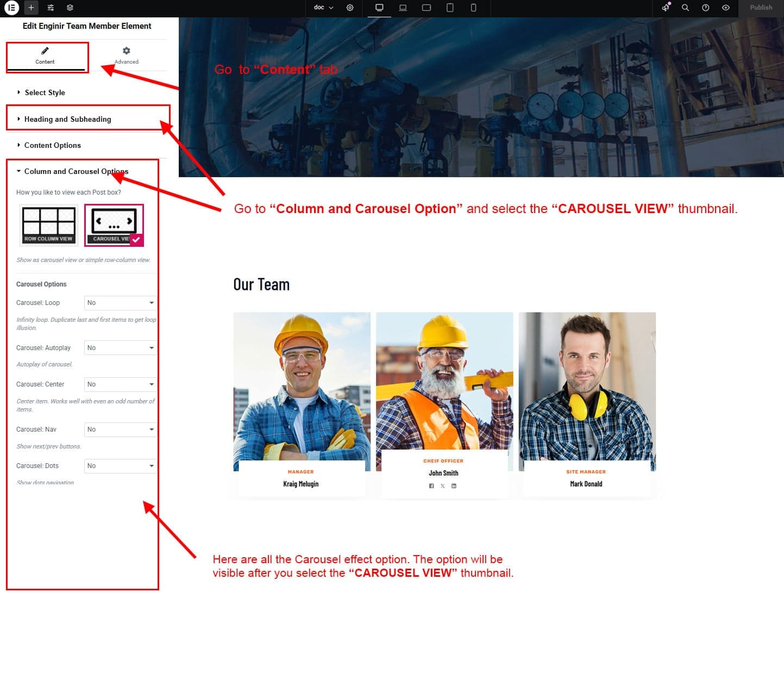
Task: Switch to the Content tab
Action: tap(45, 55)
